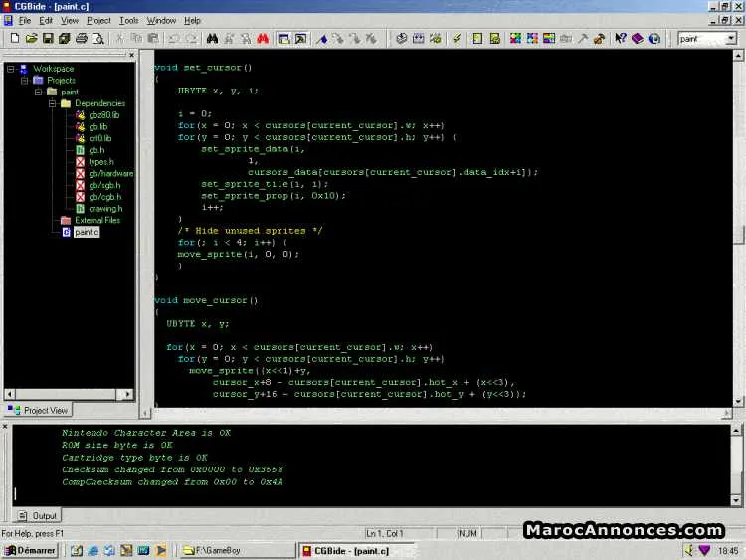Click the lightning bolt execute icon
The height and width of the screenshot is (560, 746).
457,39
